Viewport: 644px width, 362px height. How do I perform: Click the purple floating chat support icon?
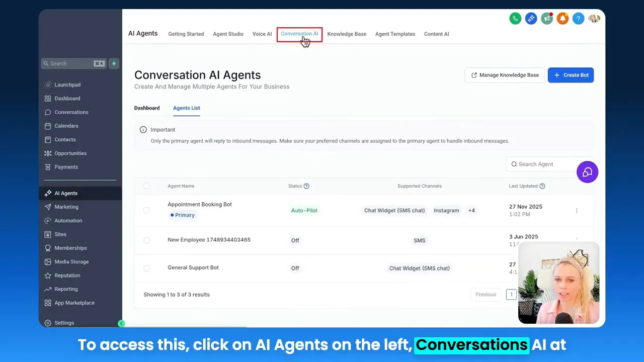pyautogui.click(x=587, y=172)
